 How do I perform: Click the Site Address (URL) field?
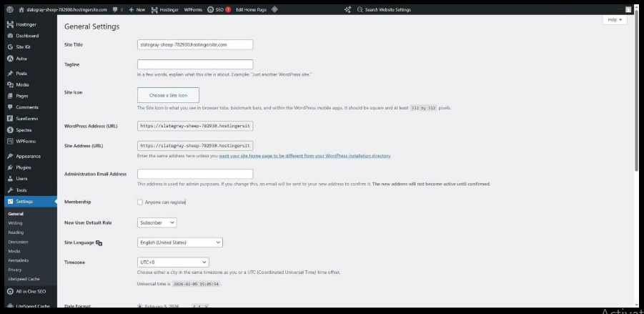tap(195, 145)
